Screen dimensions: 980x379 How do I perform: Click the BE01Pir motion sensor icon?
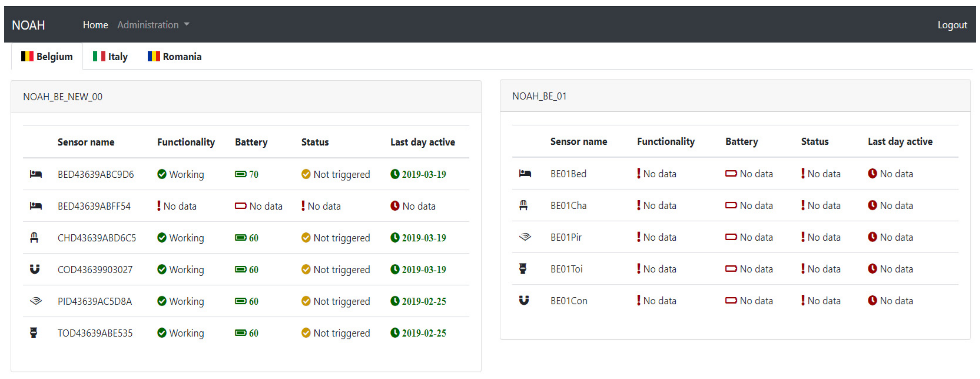point(525,237)
